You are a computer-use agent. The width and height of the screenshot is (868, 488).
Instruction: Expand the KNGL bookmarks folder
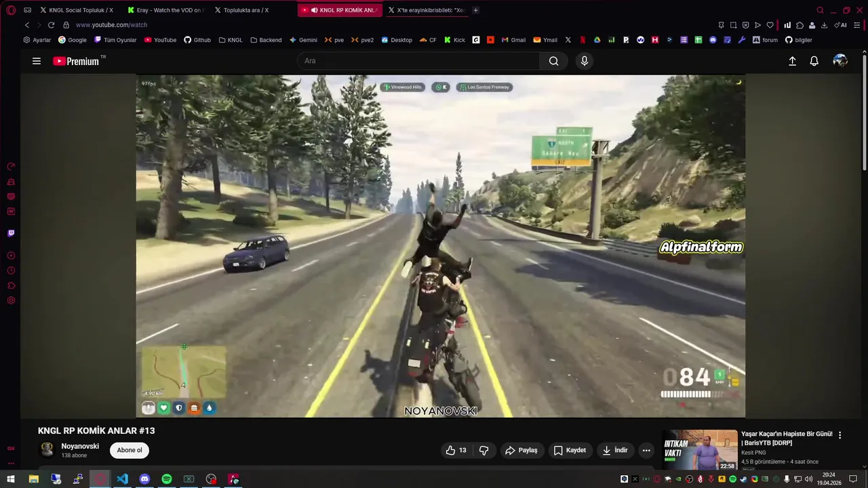pyautogui.click(x=231, y=40)
